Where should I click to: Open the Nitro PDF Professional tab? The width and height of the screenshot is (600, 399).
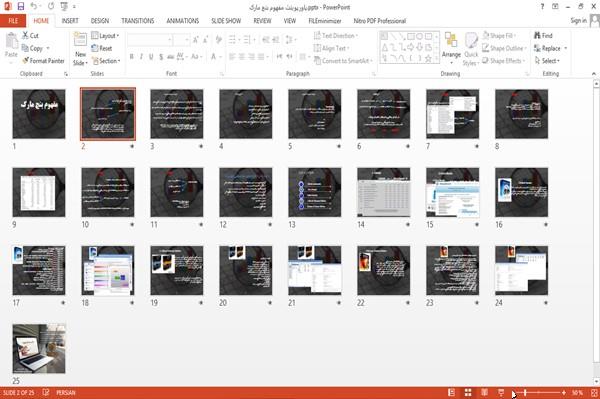click(380, 21)
